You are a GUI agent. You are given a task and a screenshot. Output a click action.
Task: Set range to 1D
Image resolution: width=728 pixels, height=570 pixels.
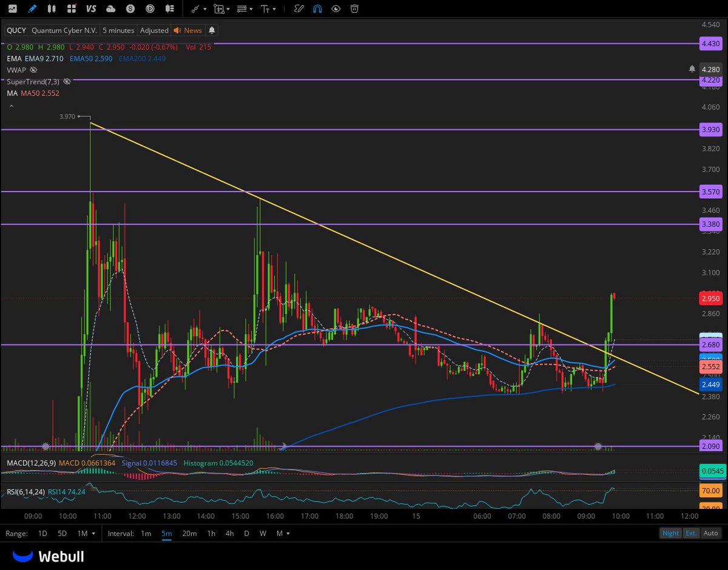coord(42,533)
